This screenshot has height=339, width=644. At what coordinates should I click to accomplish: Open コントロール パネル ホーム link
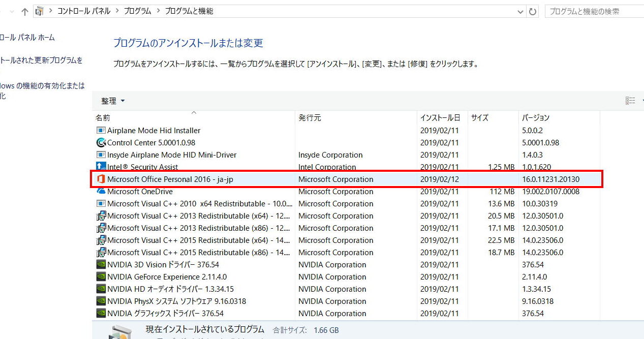27,38
